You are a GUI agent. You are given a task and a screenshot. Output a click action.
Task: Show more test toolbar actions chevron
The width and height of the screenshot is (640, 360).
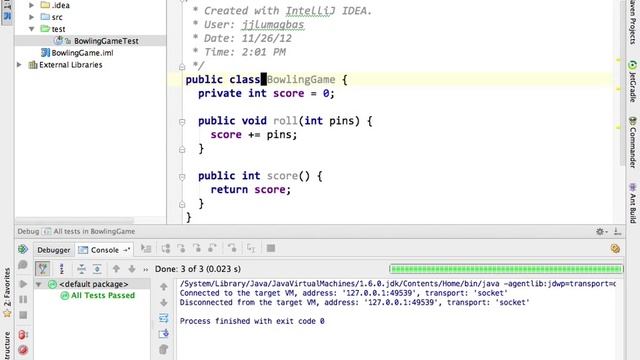146,269
